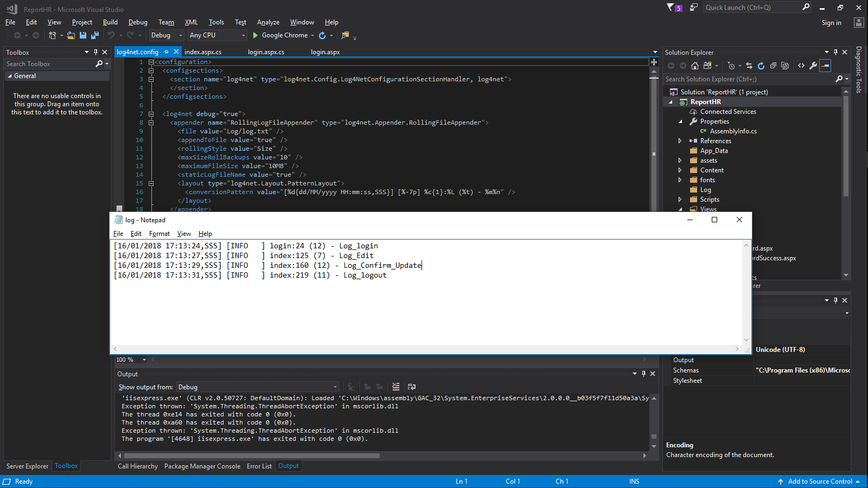
Task: Click the Save All toolbar icon
Action: coord(95,35)
